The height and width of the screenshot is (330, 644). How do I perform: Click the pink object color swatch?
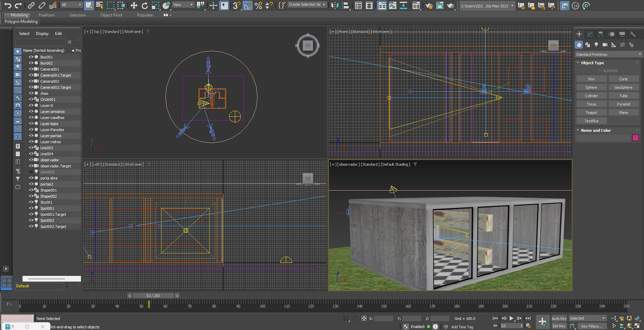635,138
